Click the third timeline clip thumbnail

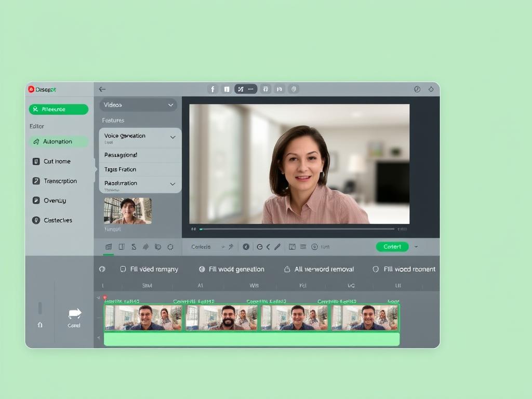(295, 318)
